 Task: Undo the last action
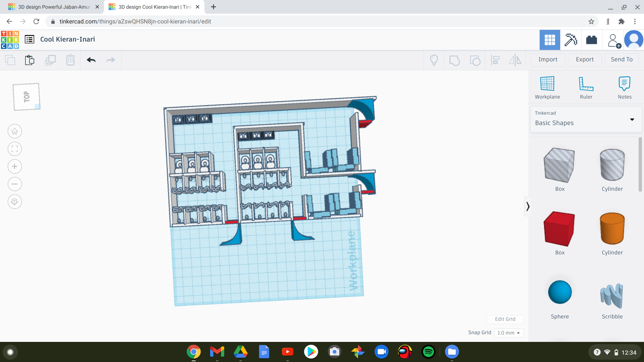pos(91,60)
